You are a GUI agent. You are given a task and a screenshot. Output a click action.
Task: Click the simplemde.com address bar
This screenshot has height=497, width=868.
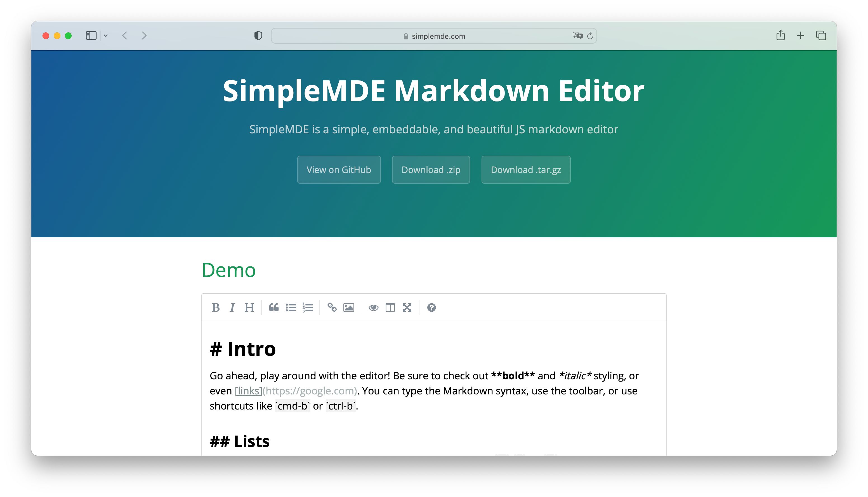pos(434,36)
